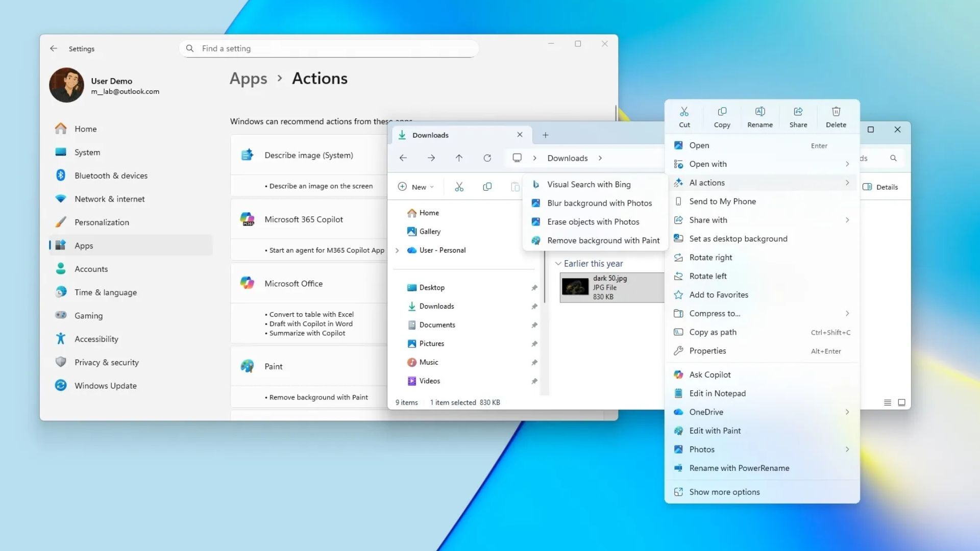Refresh the Downloads folder view
Viewport: 980px width, 551px height.
[487, 158]
